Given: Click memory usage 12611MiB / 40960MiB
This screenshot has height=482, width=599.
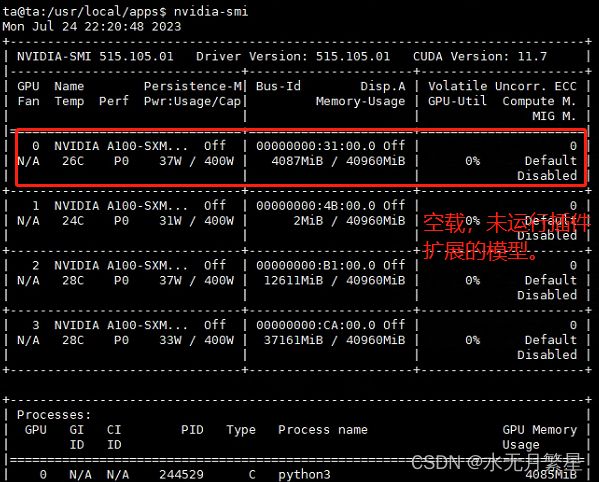Looking at the screenshot, I should pos(334,280).
